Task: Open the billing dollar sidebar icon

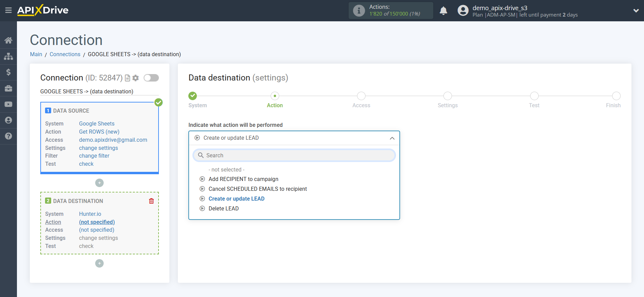Action: [x=8, y=72]
